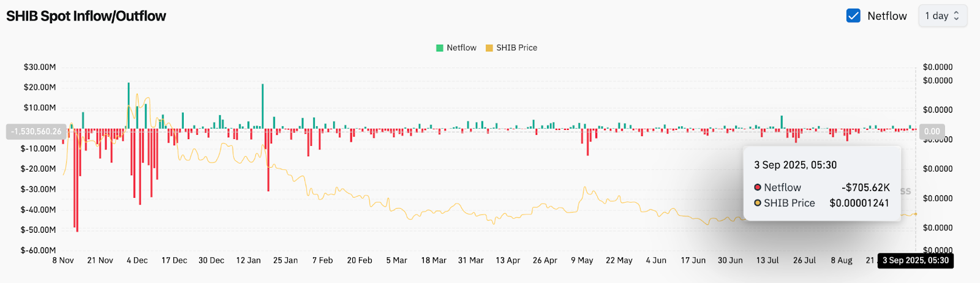Click the 26 Apr date label

click(545, 260)
